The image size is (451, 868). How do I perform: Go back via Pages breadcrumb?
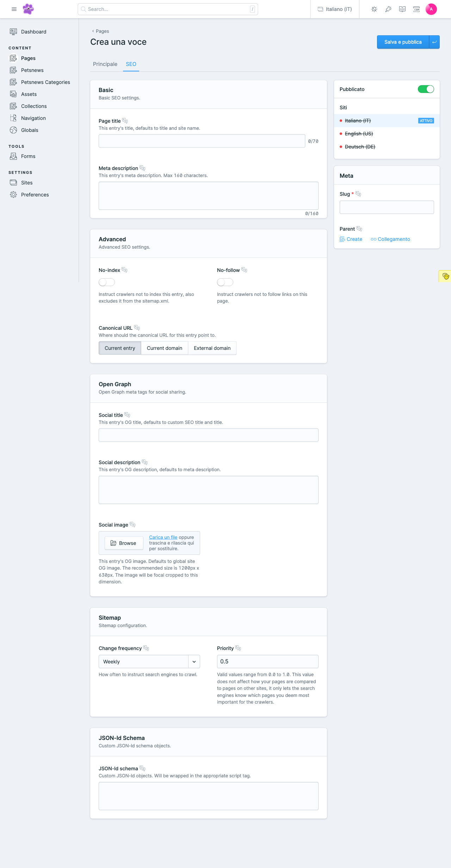(x=100, y=31)
